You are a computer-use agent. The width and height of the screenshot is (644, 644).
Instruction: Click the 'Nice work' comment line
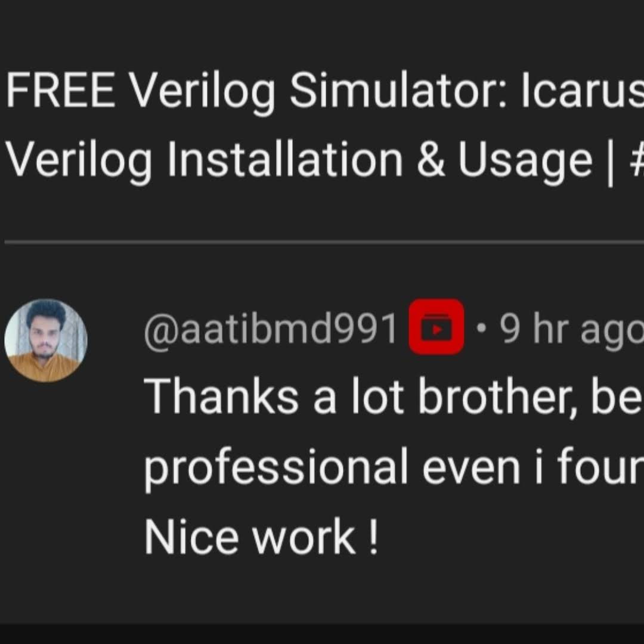250,537
